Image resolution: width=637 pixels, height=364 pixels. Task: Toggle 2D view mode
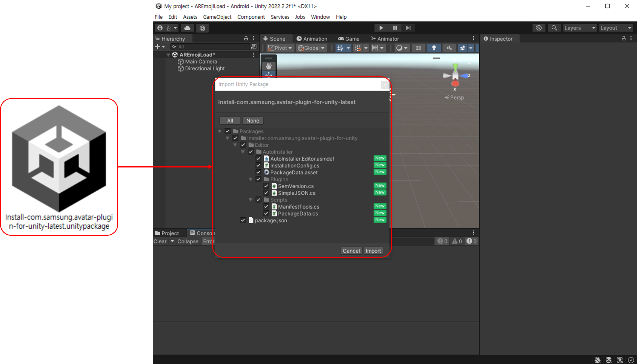[x=418, y=48]
